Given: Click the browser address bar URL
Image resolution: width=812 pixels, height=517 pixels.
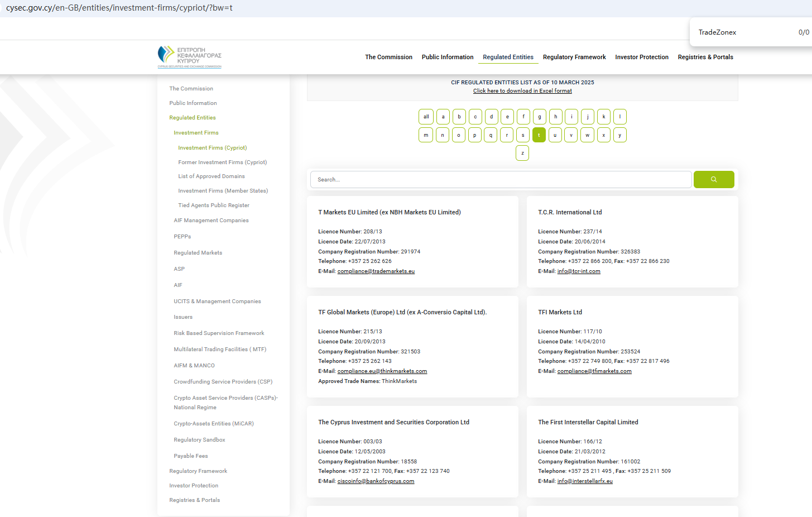Looking at the screenshot, I should 119,8.
